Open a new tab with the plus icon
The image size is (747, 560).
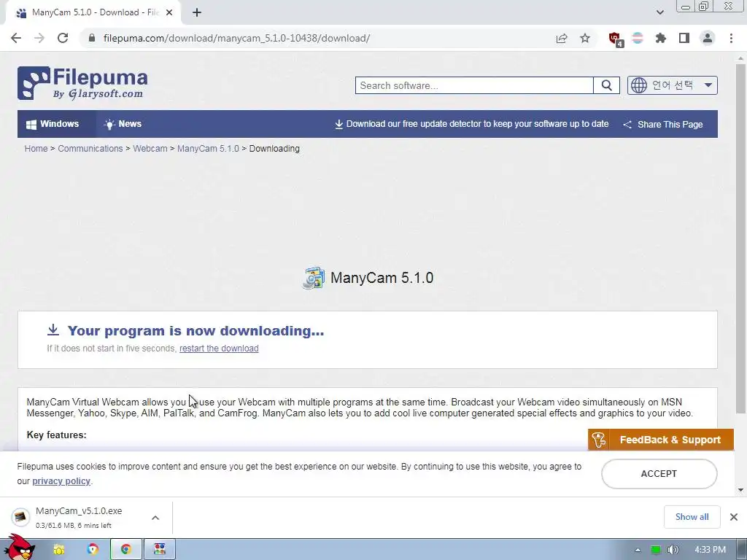[x=197, y=13]
